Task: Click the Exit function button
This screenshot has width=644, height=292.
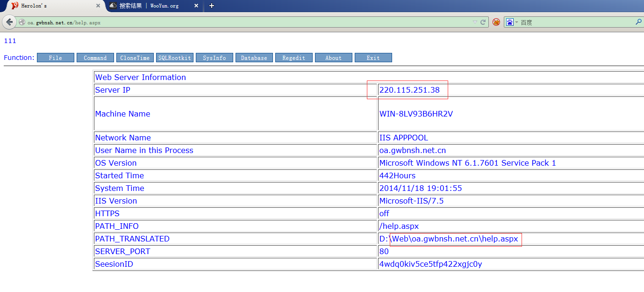Action: click(373, 58)
